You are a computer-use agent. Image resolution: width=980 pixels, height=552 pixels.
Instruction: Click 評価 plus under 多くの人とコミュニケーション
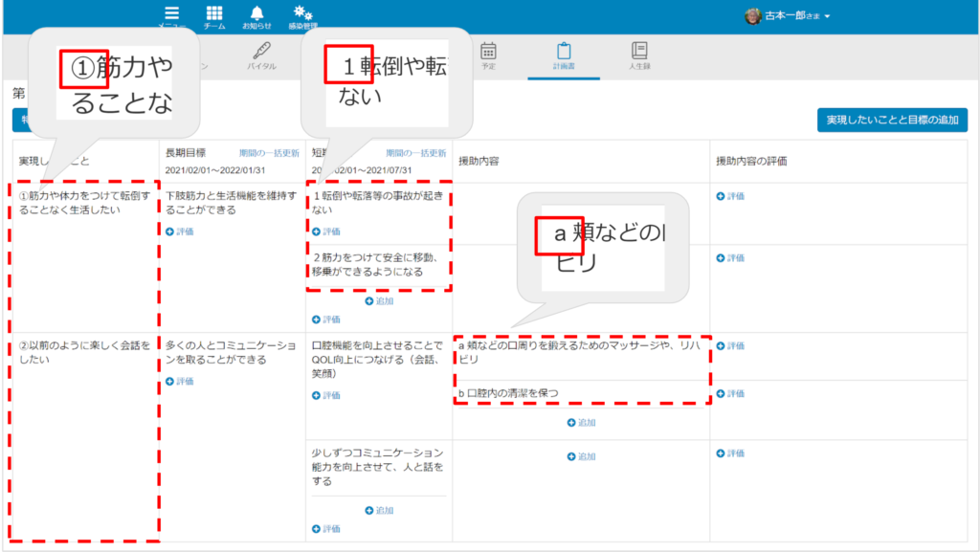coord(179,382)
